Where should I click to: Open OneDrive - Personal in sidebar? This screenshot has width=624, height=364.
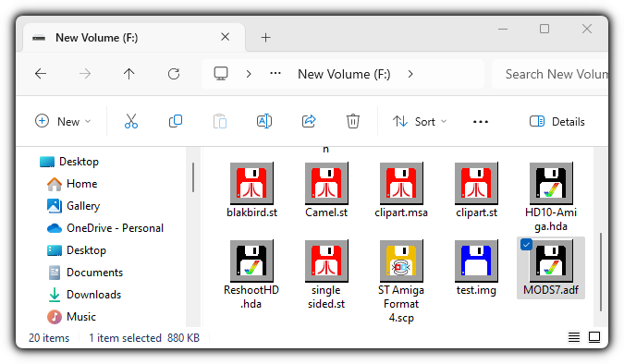click(105, 228)
